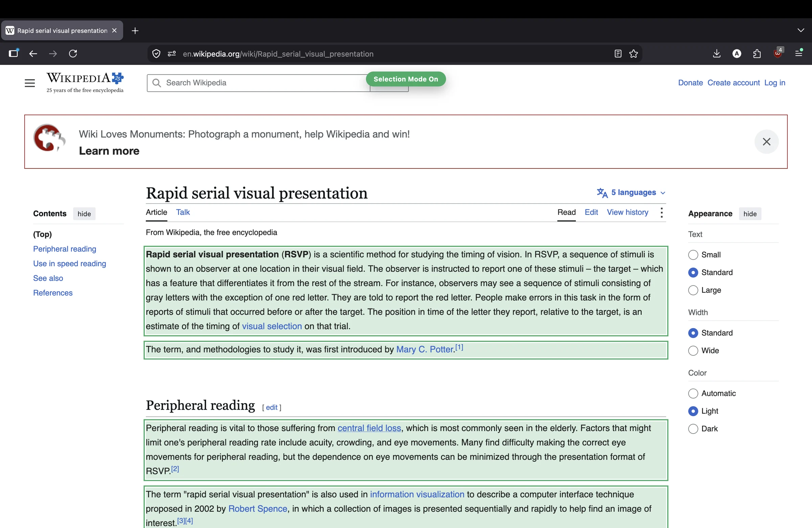Click the Wikipedia logo
Viewport: 812px width, 528px height.
(x=85, y=83)
